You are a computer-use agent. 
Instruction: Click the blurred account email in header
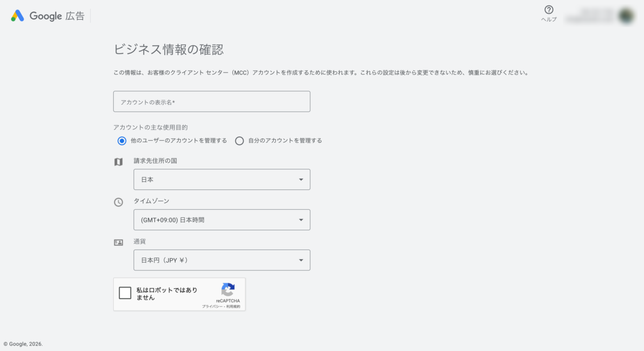[589, 16]
